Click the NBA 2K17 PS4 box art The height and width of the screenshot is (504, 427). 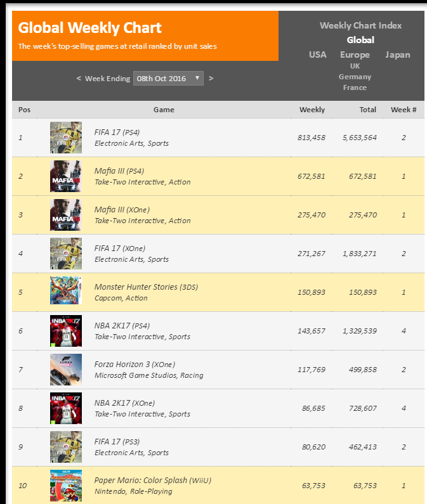coord(66,331)
